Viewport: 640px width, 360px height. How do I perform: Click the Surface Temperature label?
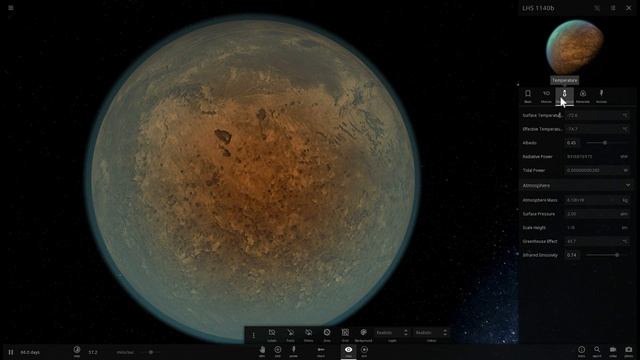[x=542, y=116]
